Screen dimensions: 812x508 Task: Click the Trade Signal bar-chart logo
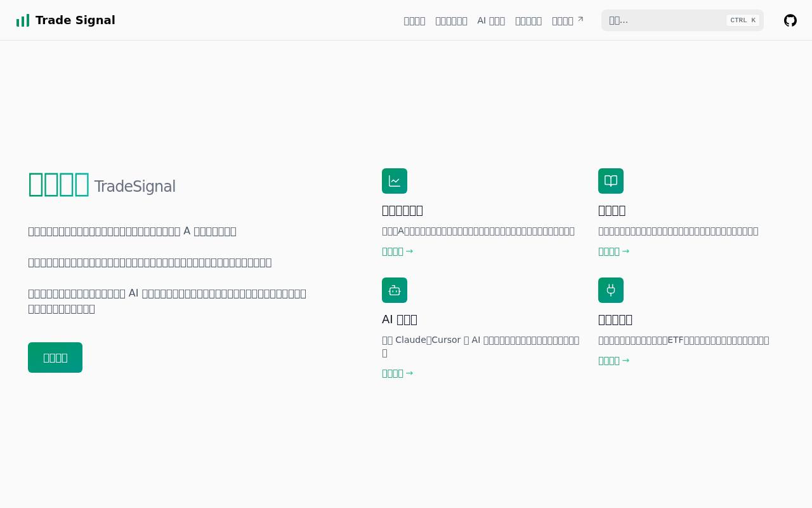click(x=23, y=20)
